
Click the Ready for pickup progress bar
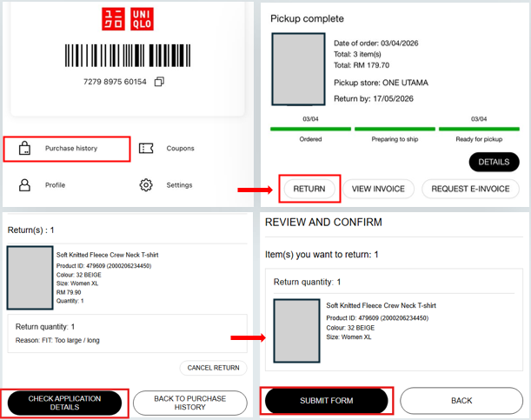pyautogui.click(x=479, y=129)
